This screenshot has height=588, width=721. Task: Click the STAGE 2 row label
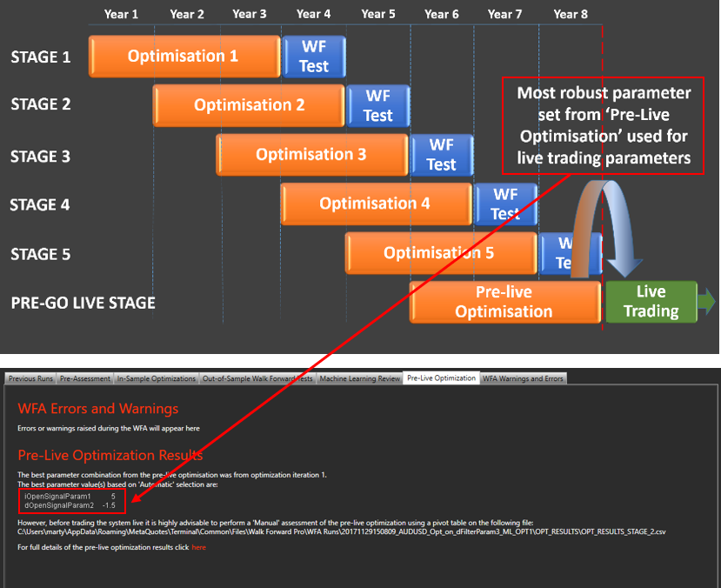41,104
